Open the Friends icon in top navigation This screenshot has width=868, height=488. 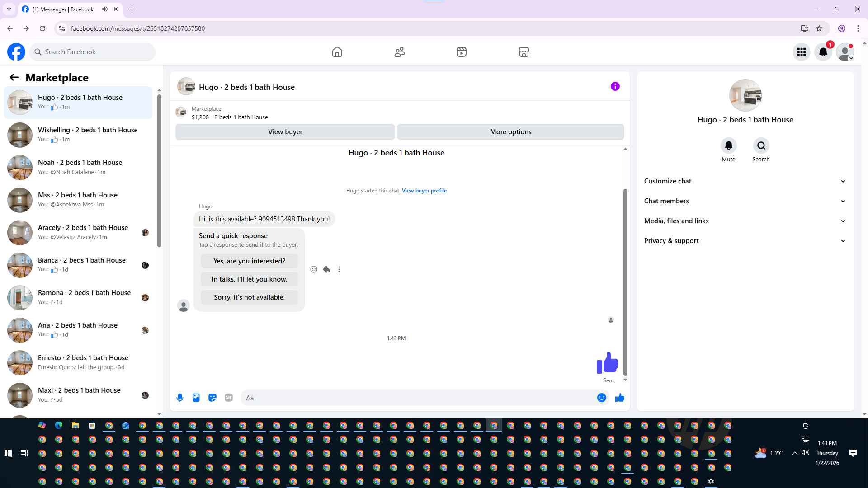click(x=400, y=52)
